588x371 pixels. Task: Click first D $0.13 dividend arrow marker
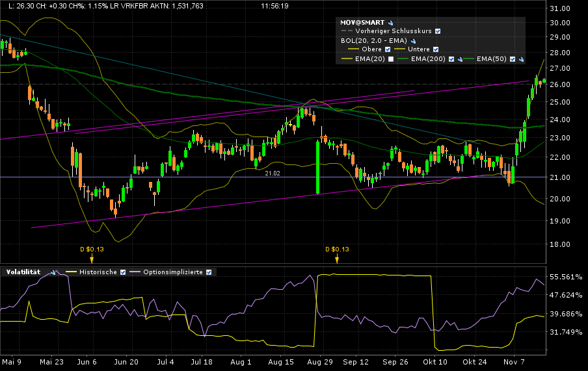coord(92,259)
